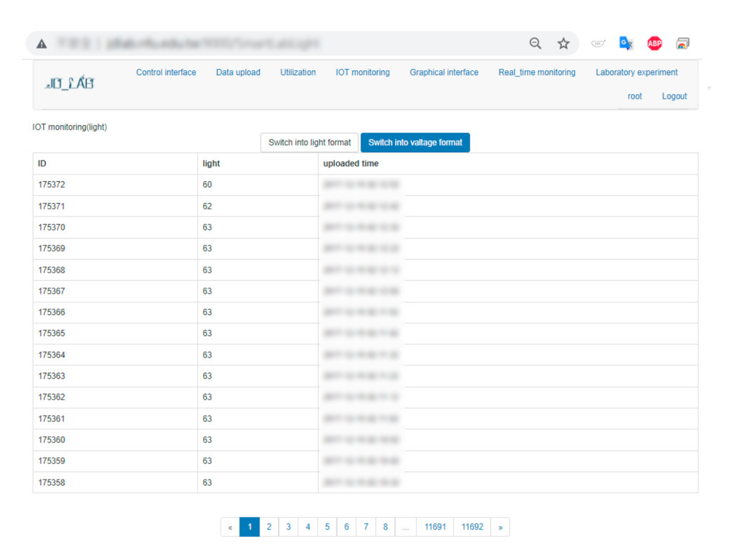This screenshot has width=736, height=560.
Task: Click the Logout link
Action: click(x=674, y=96)
